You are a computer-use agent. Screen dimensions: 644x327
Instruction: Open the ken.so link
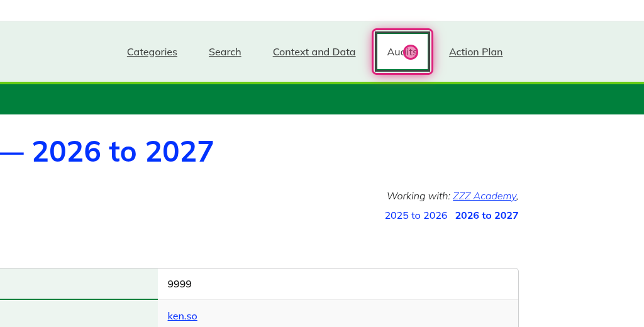tap(182, 316)
